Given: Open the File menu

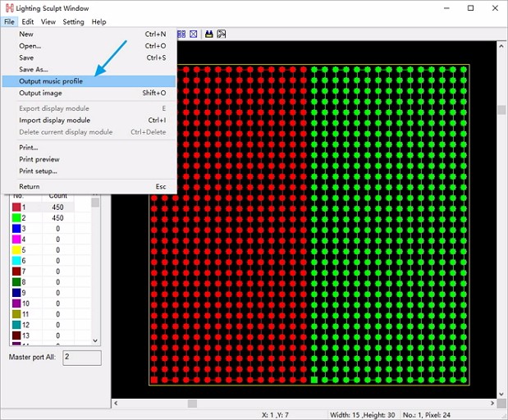Looking at the screenshot, I should (9, 21).
